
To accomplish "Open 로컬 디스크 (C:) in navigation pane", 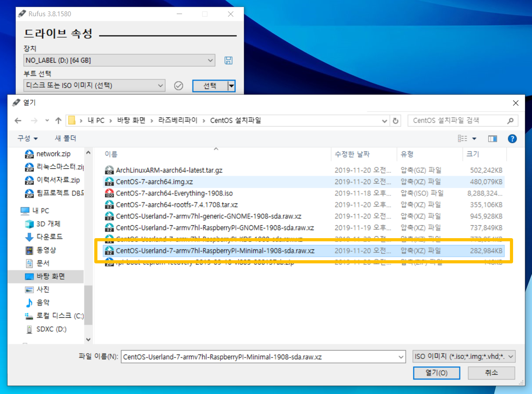I will [x=54, y=316].
